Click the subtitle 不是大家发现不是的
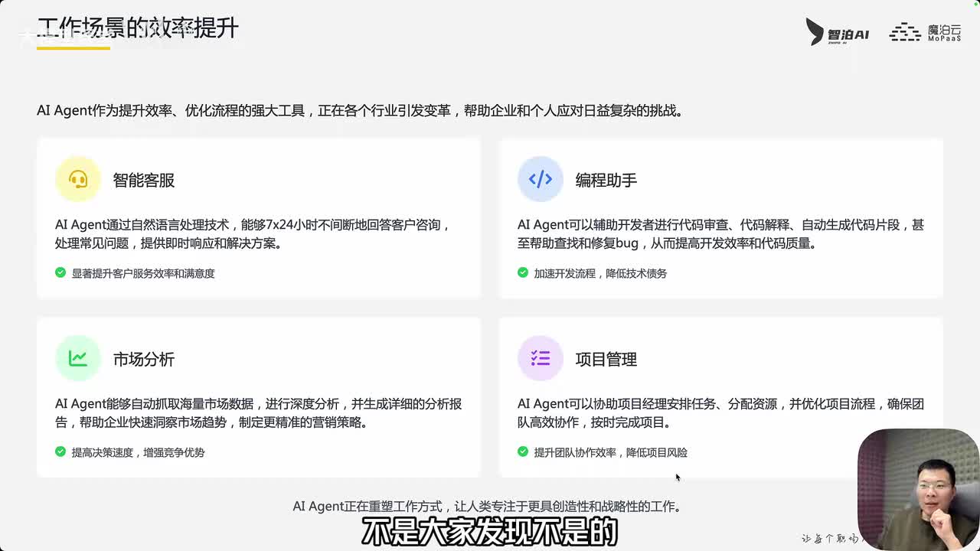This screenshot has width=980, height=551. [x=490, y=533]
